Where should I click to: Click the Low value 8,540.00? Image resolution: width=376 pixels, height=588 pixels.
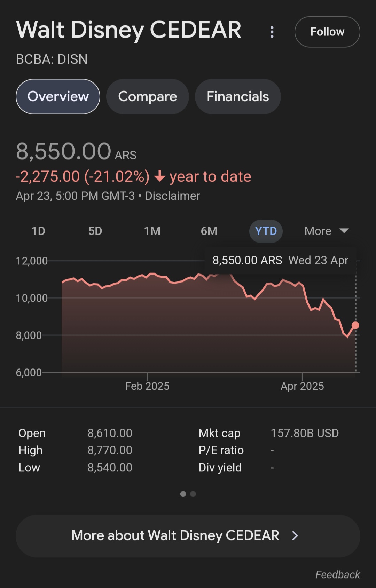coord(110,468)
